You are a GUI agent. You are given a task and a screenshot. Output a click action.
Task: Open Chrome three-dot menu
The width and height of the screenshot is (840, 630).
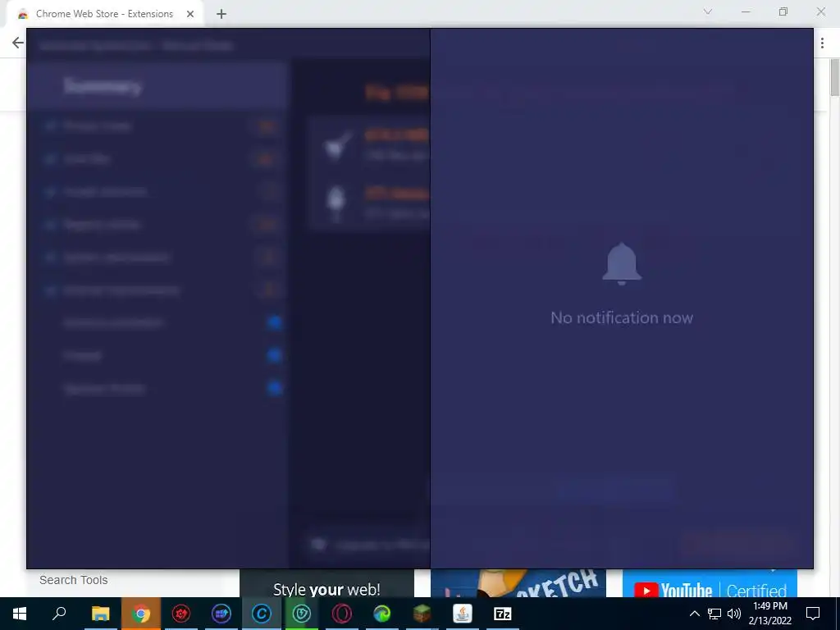[x=822, y=43]
